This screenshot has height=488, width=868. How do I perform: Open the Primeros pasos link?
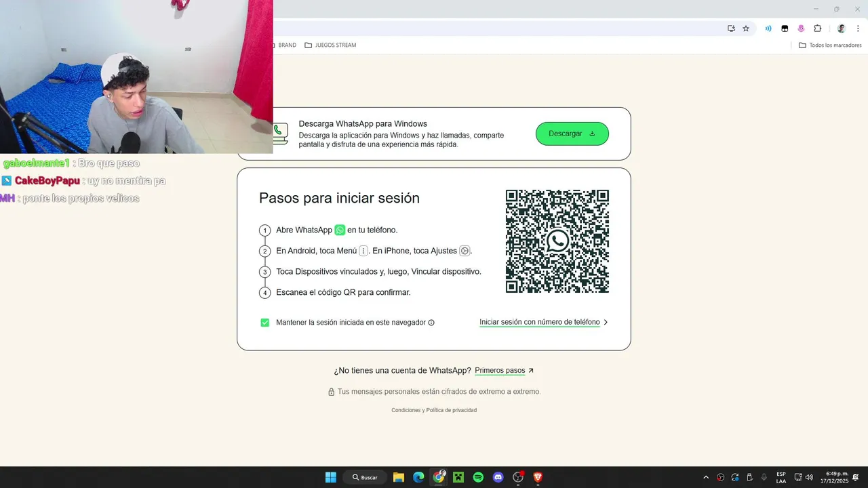[x=500, y=371]
